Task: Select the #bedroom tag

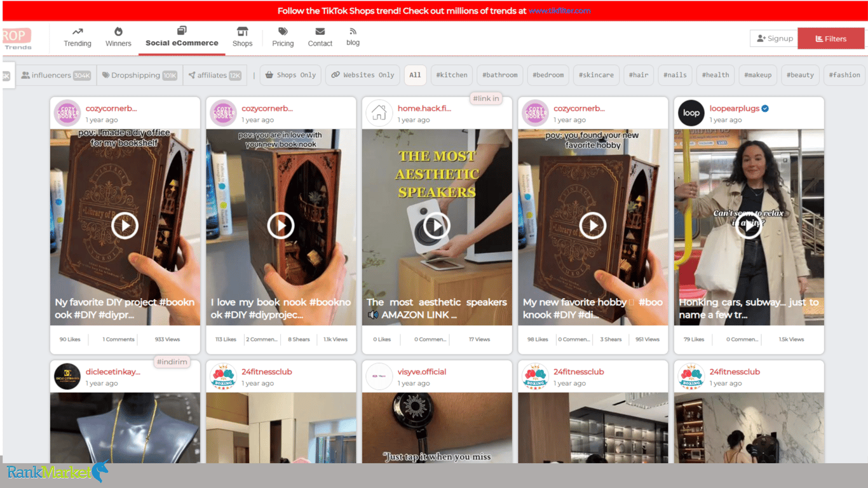Action: 548,75
